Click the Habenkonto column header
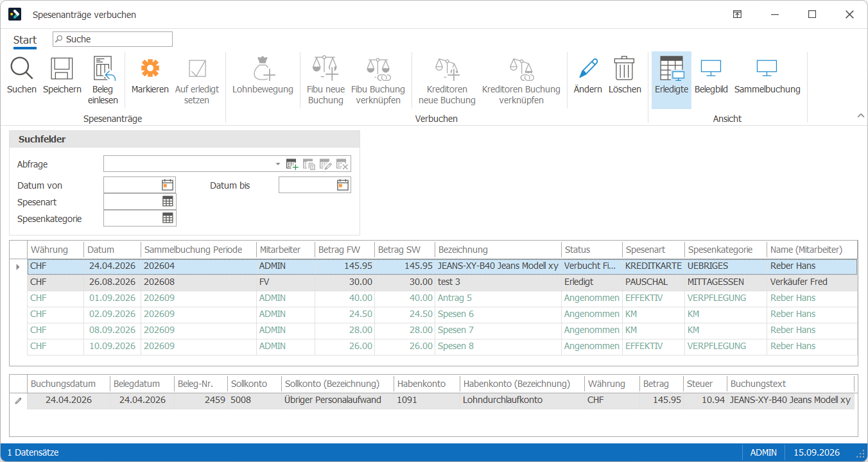This screenshot has height=462, width=868. (427, 384)
